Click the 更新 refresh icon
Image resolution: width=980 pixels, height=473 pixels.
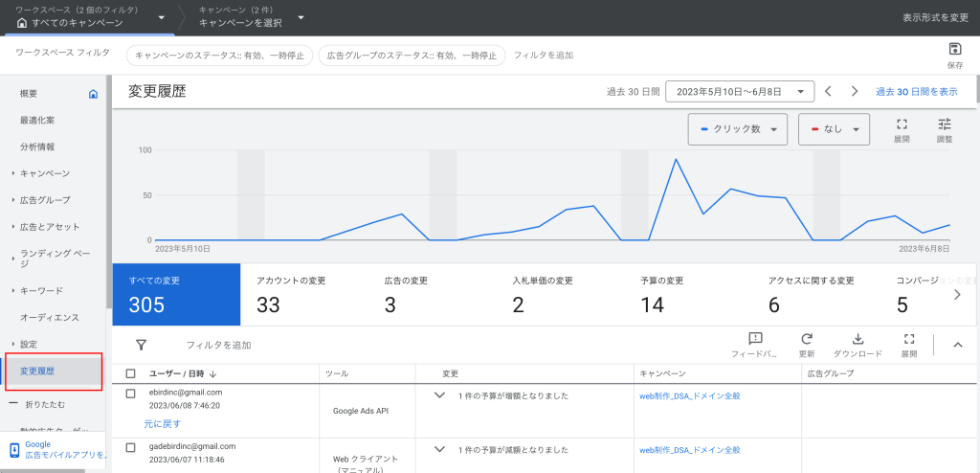tap(807, 339)
